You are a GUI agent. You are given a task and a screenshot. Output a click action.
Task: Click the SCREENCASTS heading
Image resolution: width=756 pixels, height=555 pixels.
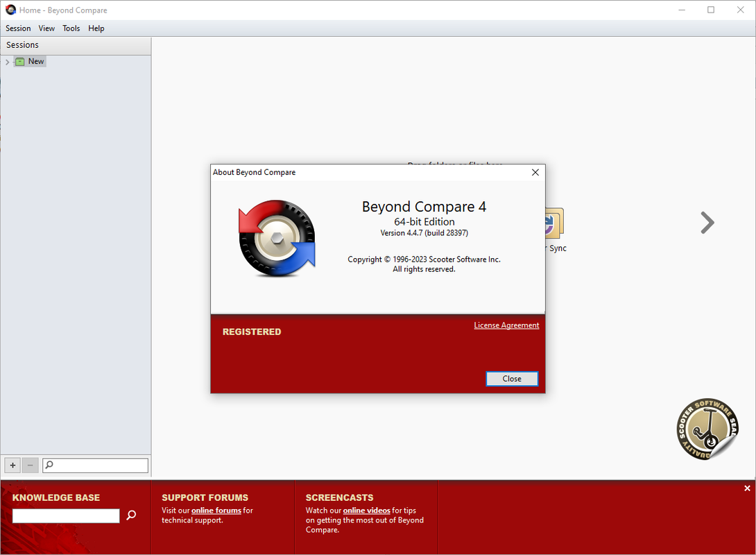click(339, 497)
